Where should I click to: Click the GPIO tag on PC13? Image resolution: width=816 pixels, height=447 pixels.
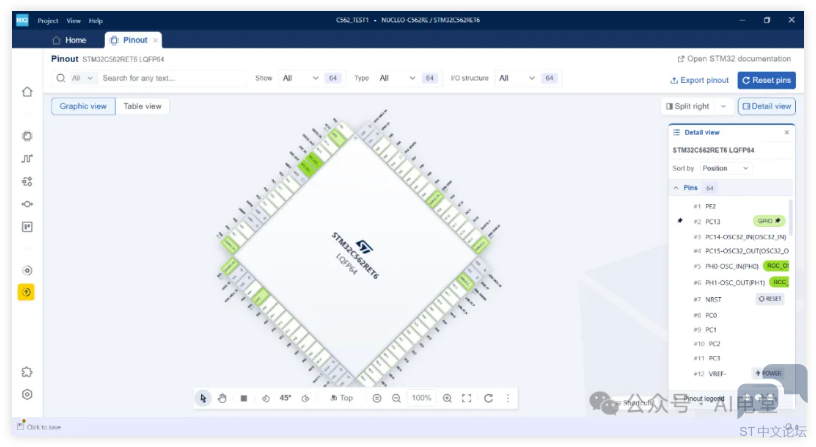769,221
